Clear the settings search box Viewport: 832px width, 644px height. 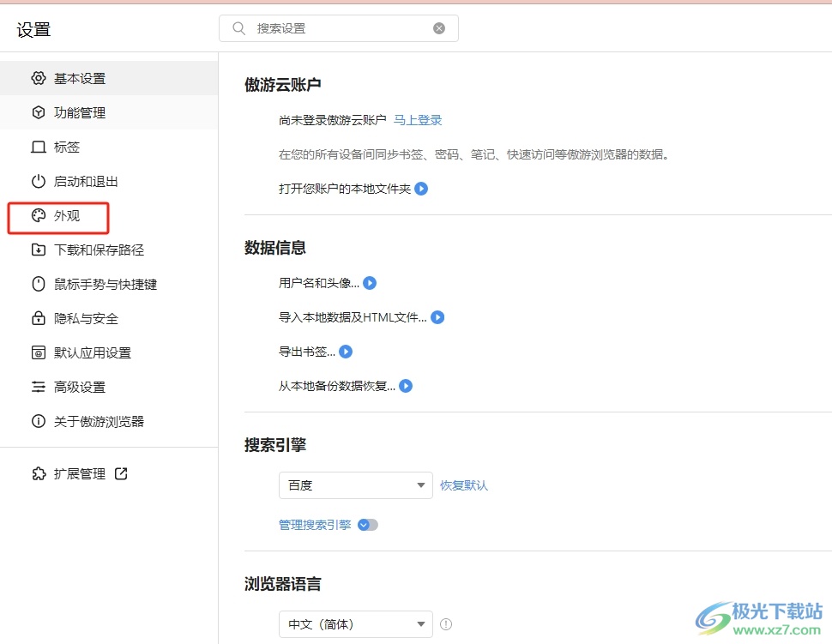click(439, 28)
